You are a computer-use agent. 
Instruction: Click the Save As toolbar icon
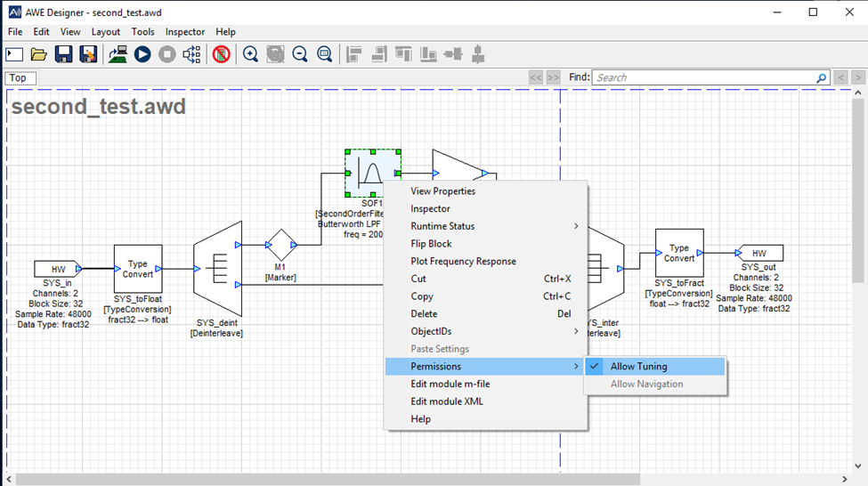[88, 54]
